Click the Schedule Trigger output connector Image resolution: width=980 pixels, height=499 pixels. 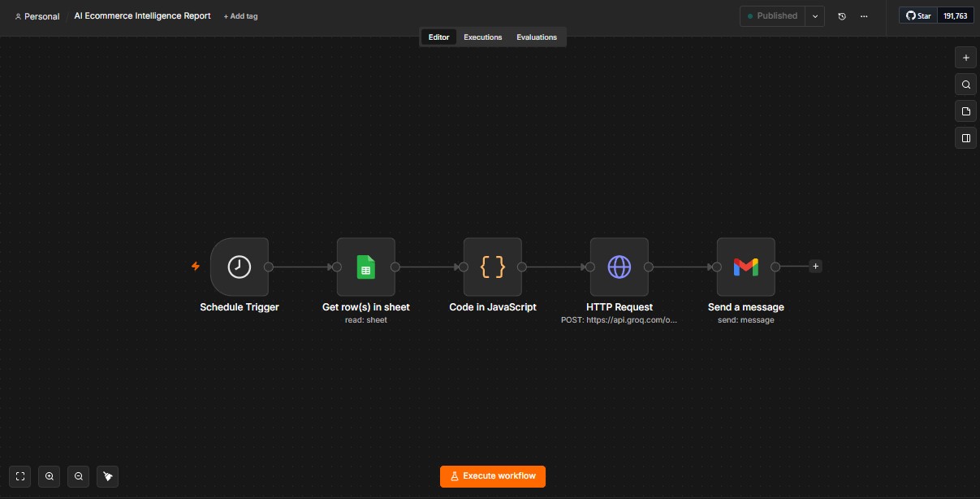269,267
